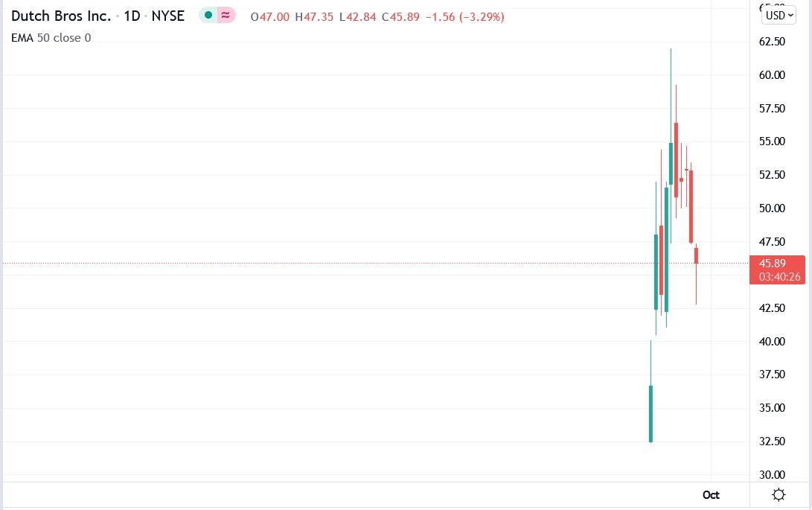Open chart settings gear icon

coord(779,495)
